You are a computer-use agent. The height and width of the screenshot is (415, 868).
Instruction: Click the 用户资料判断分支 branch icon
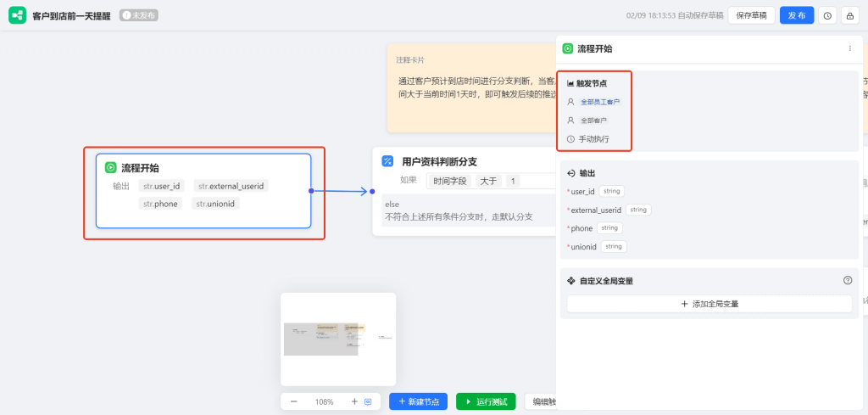387,161
